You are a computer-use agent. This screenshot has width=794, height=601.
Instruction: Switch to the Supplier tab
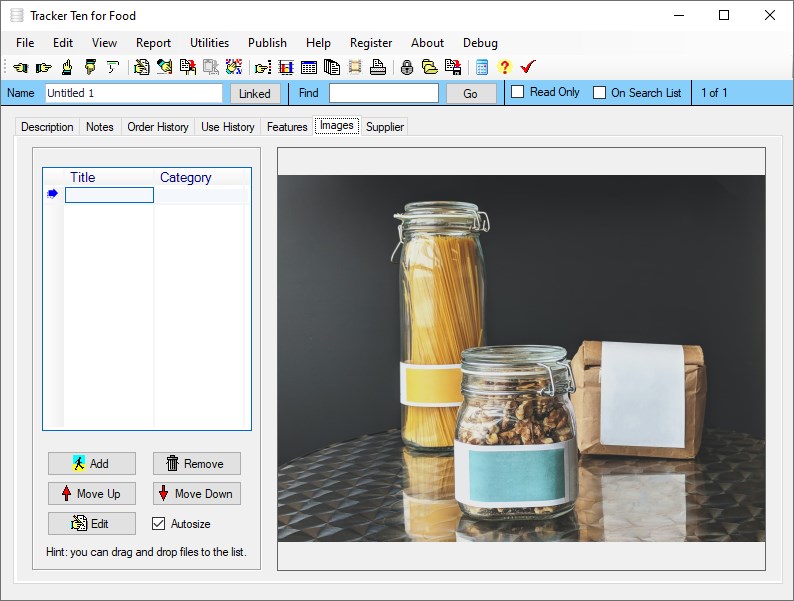[385, 127]
